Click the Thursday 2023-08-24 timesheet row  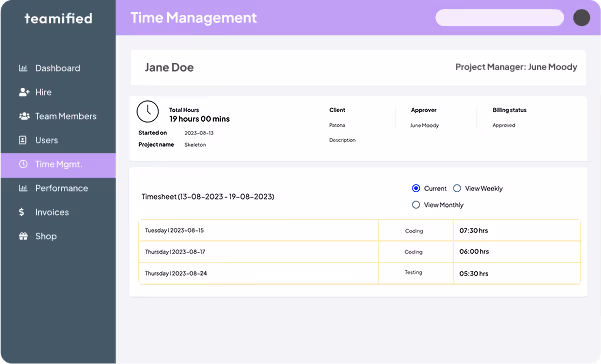click(359, 273)
